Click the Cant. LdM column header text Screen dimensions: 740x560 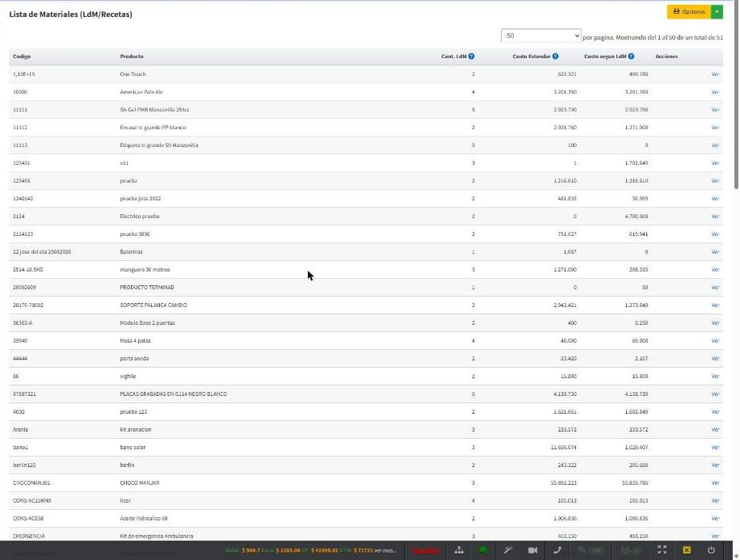(x=454, y=57)
